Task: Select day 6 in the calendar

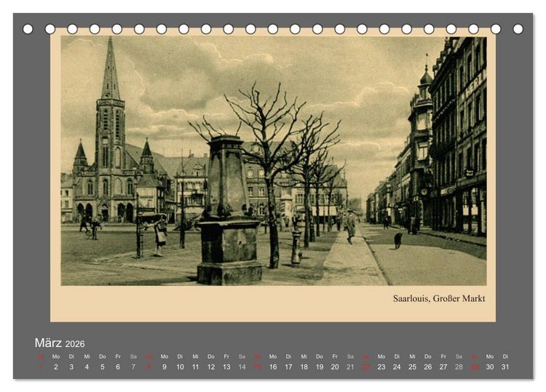Action: pyautogui.click(x=118, y=367)
